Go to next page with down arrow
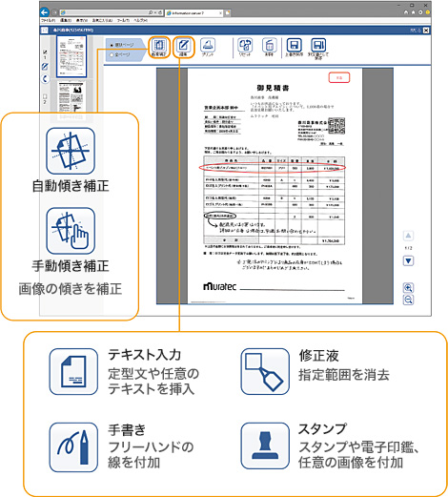Screen dimensions: 448x497 click(x=408, y=261)
